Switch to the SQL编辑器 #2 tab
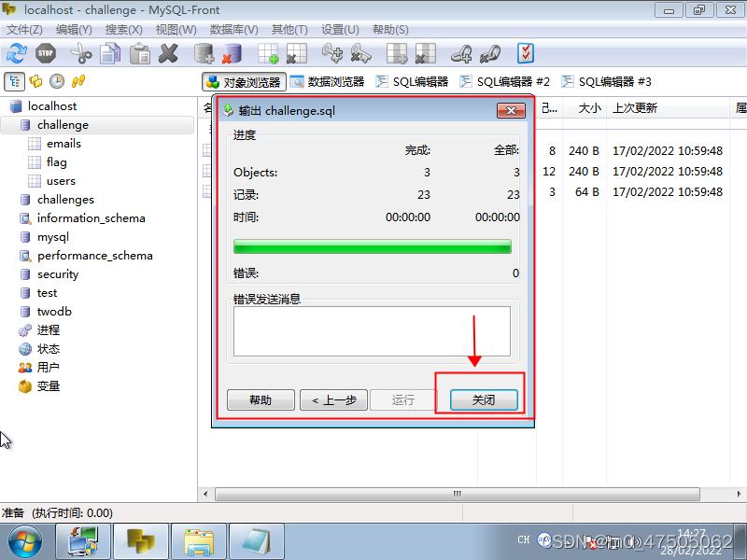This screenshot has width=747, height=560. point(504,82)
